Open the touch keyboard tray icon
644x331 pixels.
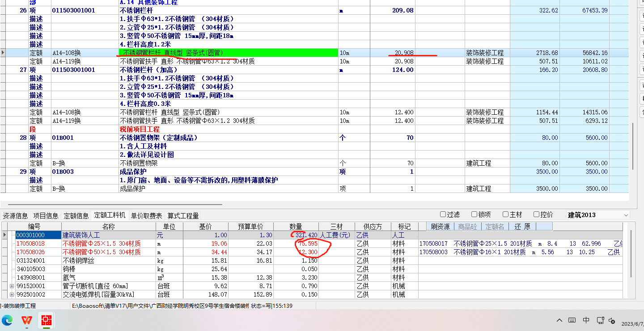pyautogui.click(x=572, y=320)
